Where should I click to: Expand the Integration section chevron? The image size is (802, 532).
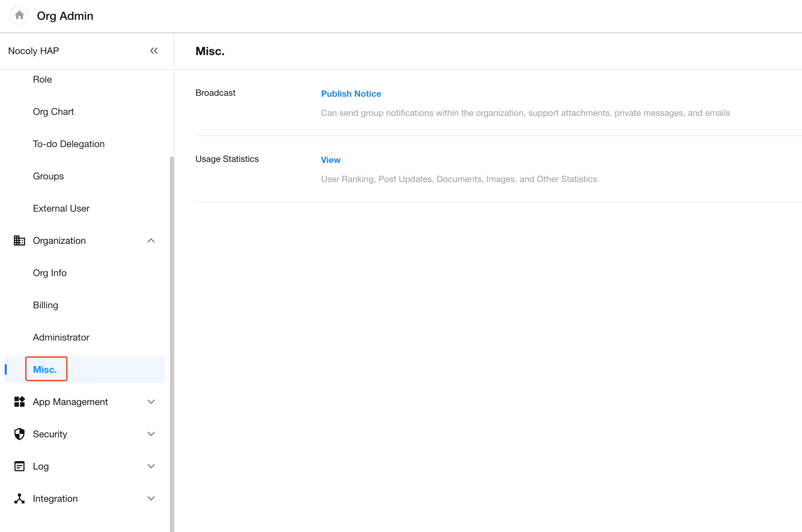[151, 498]
